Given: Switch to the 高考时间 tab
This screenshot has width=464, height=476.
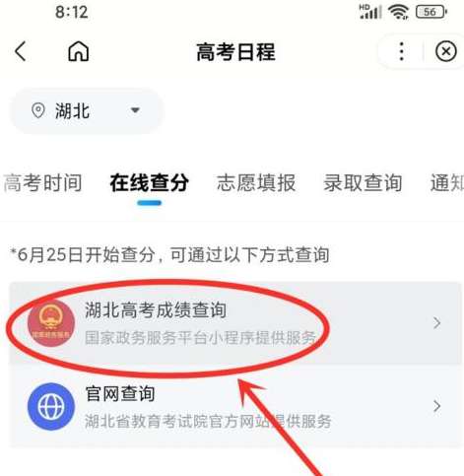Looking at the screenshot, I should pyautogui.click(x=42, y=182).
